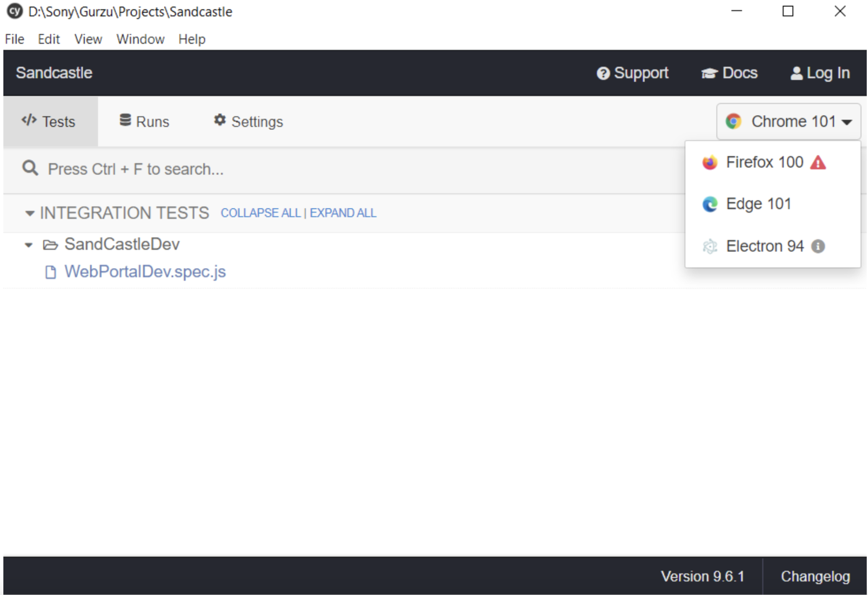The height and width of the screenshot is (595, 868).
Task: Click the Electron logo icon in the dropdown
Action: pos(710,246)
